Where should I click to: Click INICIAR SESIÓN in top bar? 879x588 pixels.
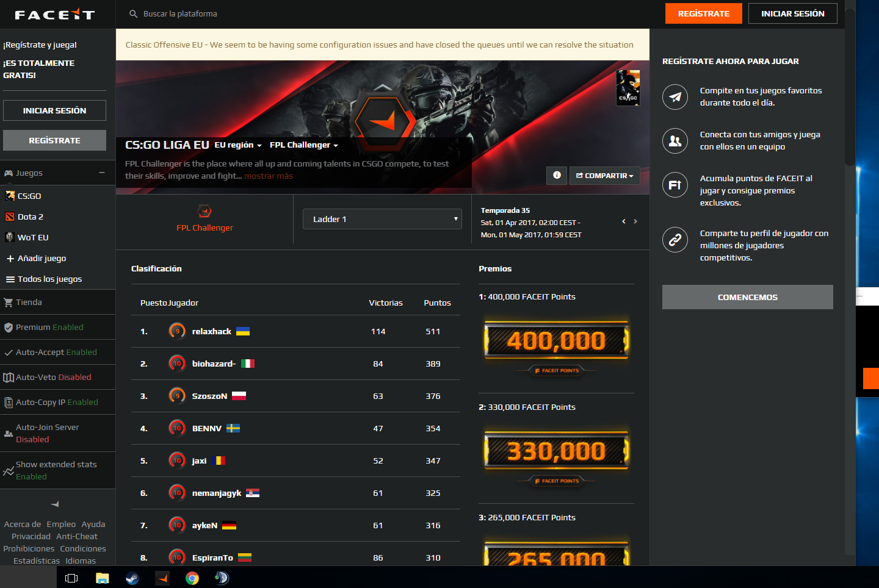pos(793,13)
